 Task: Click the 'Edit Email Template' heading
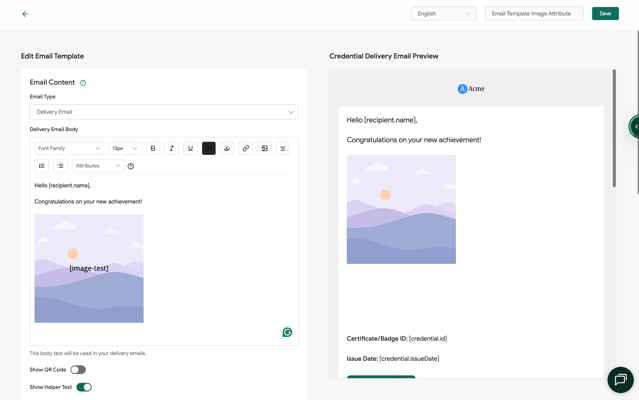(x=52, y=56)
